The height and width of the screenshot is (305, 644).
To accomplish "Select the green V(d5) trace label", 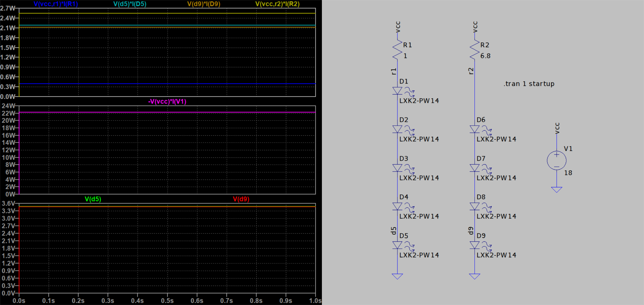I will (x=93, y=199).
